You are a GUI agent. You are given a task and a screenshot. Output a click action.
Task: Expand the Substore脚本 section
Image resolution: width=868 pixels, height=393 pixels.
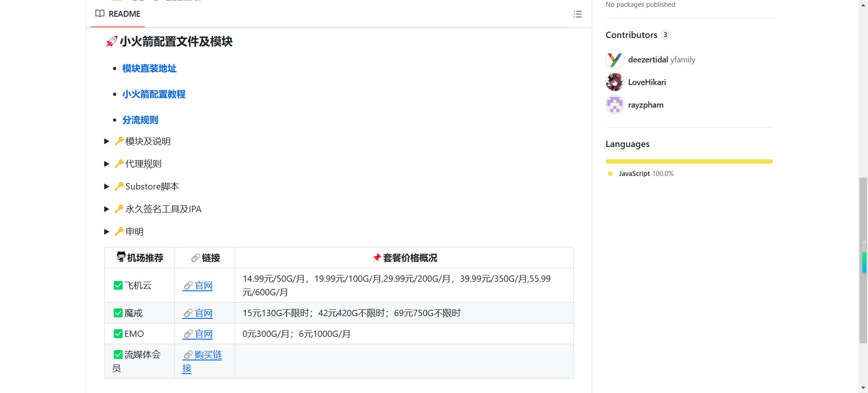[x=107, y=187]
